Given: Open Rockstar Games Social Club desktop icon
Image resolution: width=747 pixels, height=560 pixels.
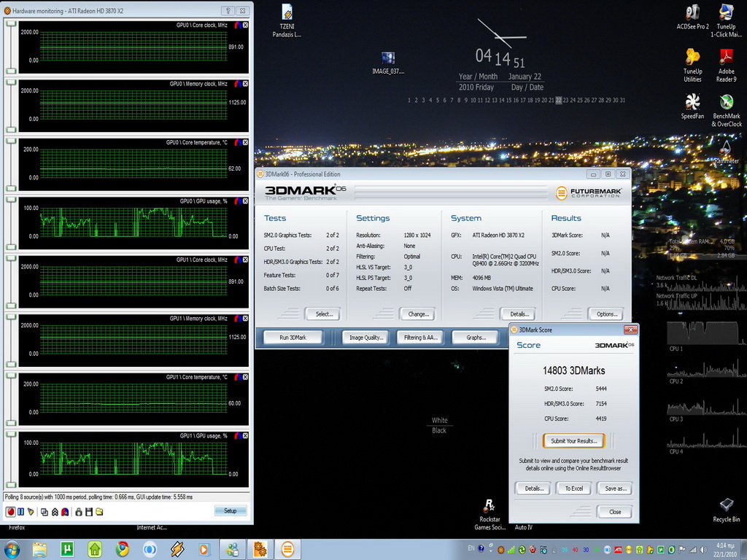Looking at the screenshot, I should [489, 514].
